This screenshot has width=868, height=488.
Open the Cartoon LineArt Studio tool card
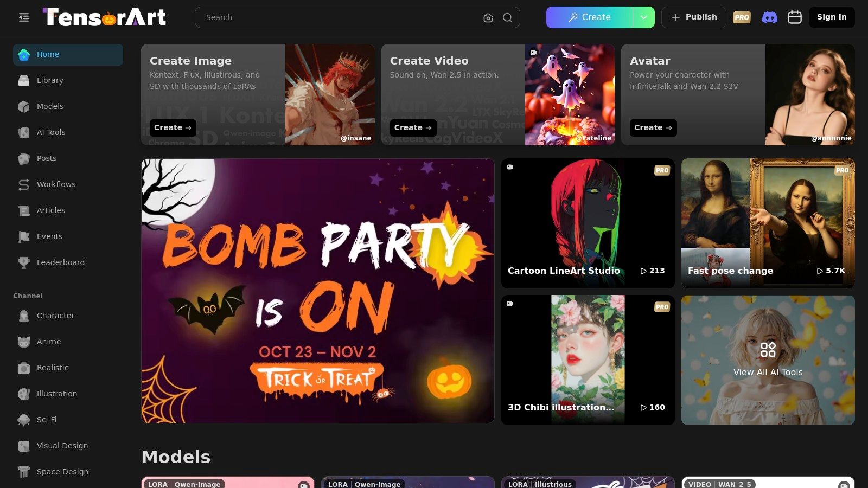[x=588, y=223]
